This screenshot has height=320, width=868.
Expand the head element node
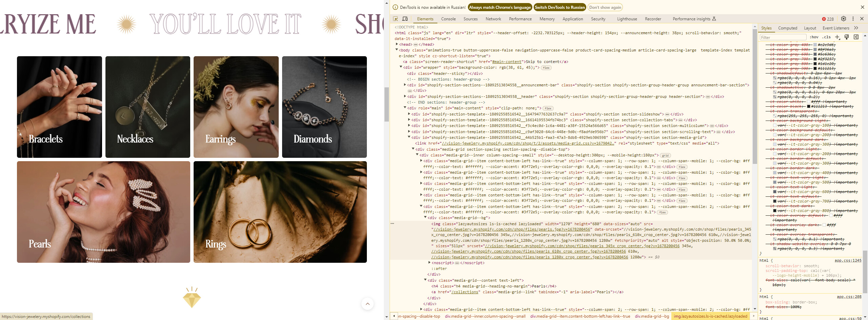(397, 44)
